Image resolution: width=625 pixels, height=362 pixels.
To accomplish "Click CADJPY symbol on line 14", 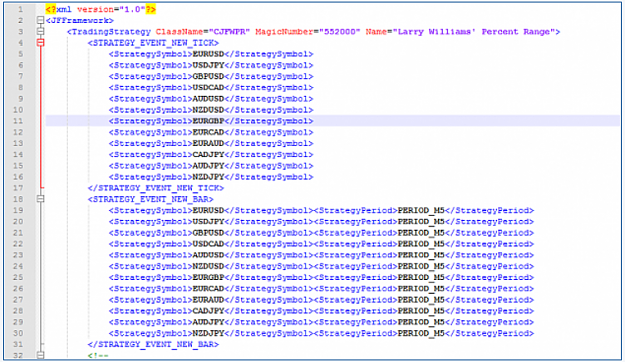I will tap(208, 154).
